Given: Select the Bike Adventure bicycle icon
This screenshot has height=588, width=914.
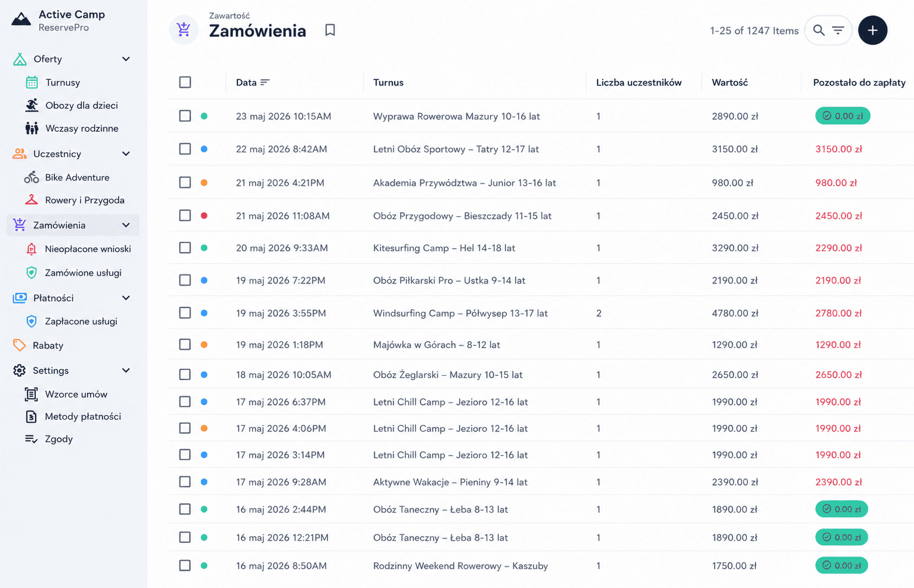Looking at the screenshot, I should [32, 177].
